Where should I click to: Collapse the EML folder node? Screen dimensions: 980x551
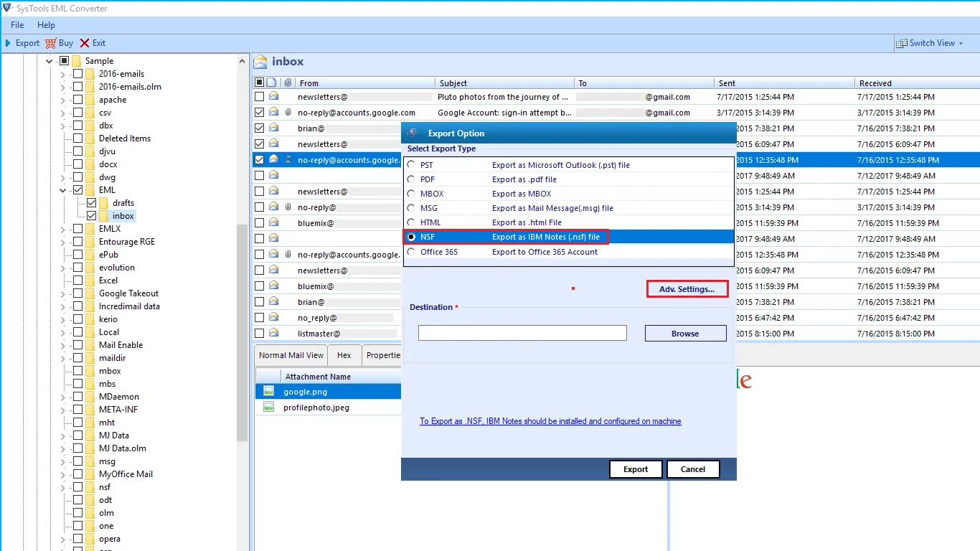click(x=63, y=190)
